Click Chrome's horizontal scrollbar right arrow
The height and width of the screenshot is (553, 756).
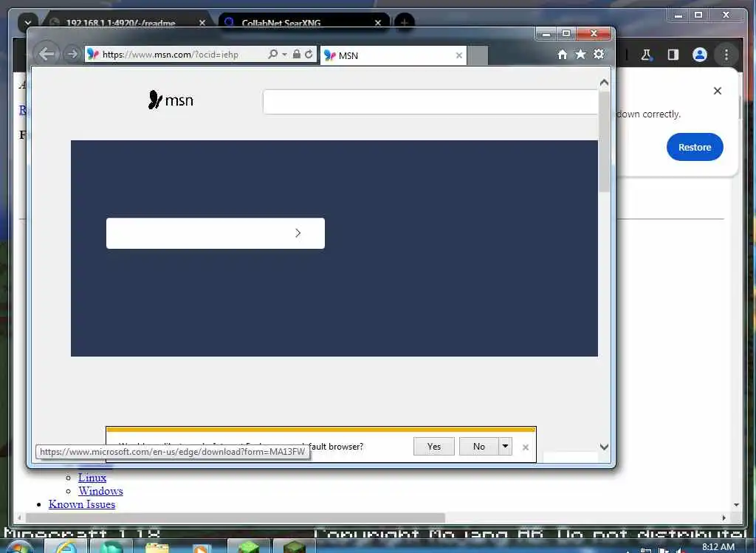click(x=724, y=518)
